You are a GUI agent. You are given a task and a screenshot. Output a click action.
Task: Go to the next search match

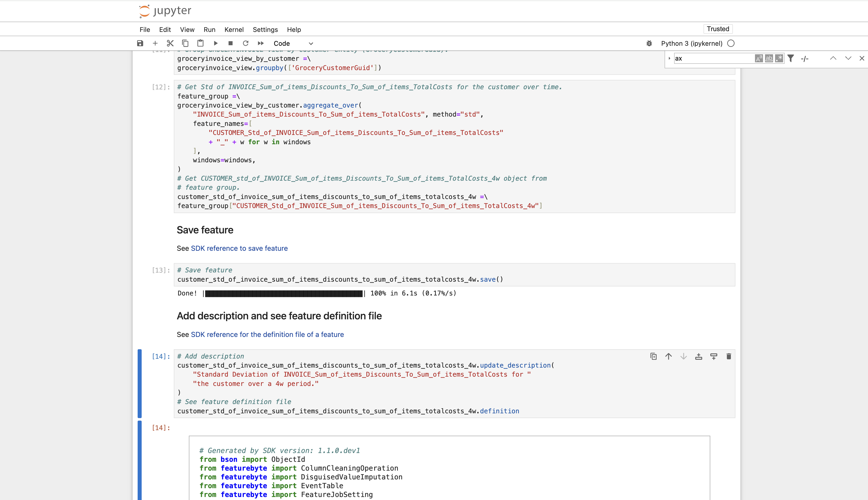[848, 58]
